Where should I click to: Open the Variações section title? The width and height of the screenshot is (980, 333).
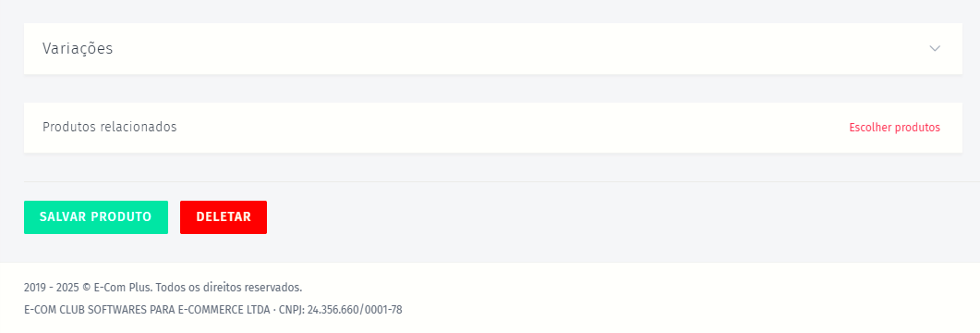coord(78,49)
